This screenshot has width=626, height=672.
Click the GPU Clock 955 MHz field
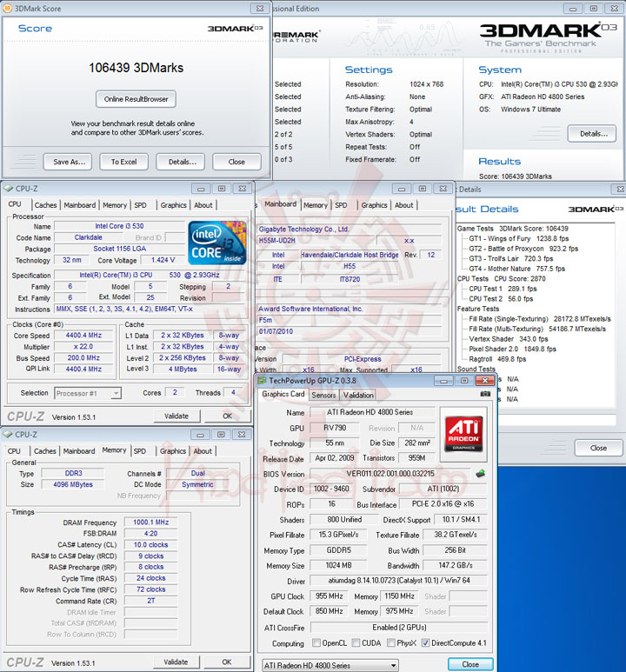pyautogui.click(x=329, y=596)
